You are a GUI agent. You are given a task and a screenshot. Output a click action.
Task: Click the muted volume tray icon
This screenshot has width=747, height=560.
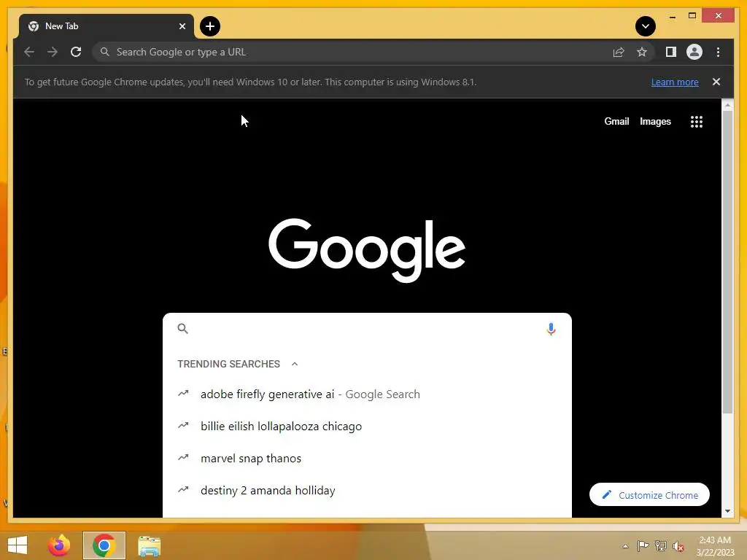[678, 546]
